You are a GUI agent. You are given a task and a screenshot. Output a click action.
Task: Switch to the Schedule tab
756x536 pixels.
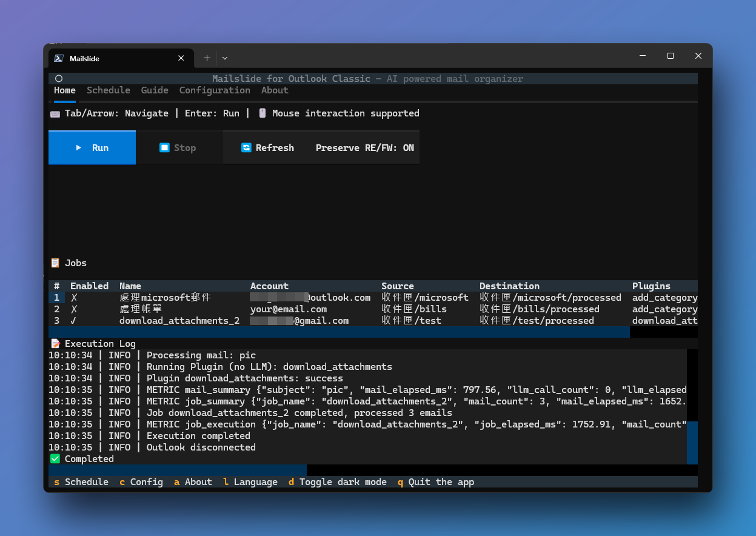tap(108, 90)
